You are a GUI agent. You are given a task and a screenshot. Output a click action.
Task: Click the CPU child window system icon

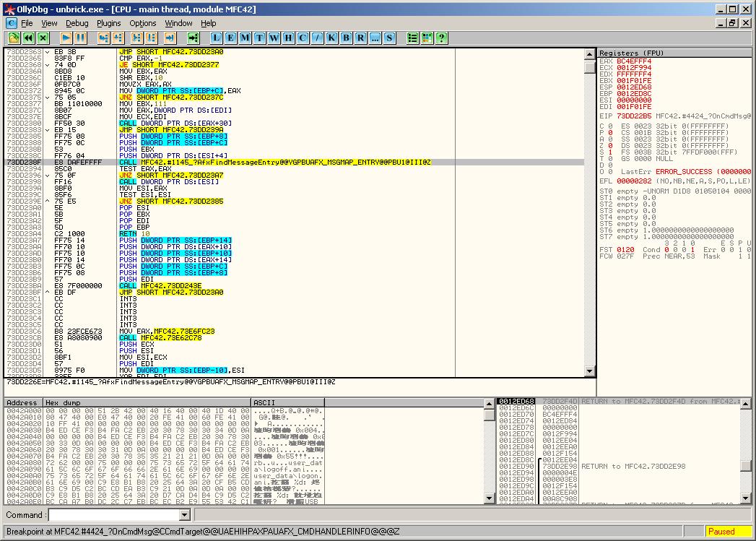pos(12,23)
